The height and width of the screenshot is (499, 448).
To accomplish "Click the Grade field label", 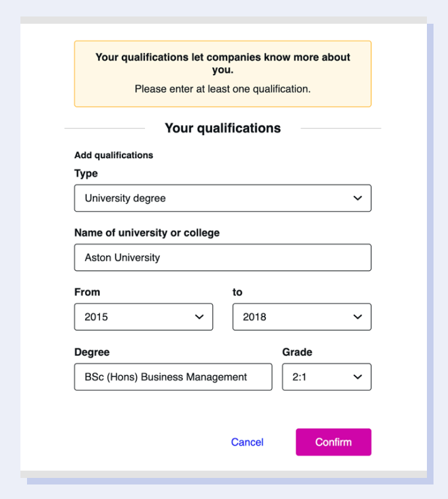I will [297, 352].
